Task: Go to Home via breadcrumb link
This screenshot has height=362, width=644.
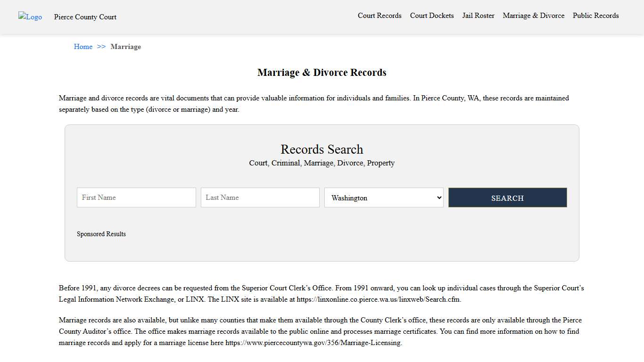Action: [83, 47]
